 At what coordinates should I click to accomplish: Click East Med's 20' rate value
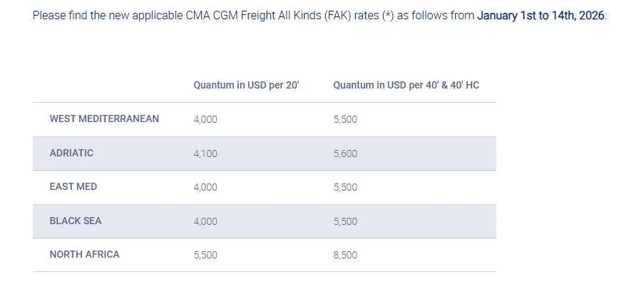205,187
